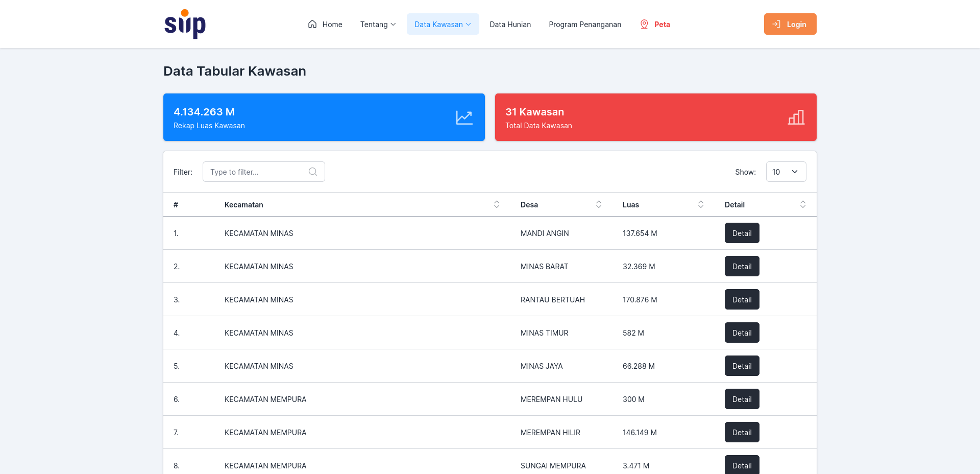980x474 pixels.
Task: Open Detail for MEREMPAN HILIR row
Action: pos(742,432)
